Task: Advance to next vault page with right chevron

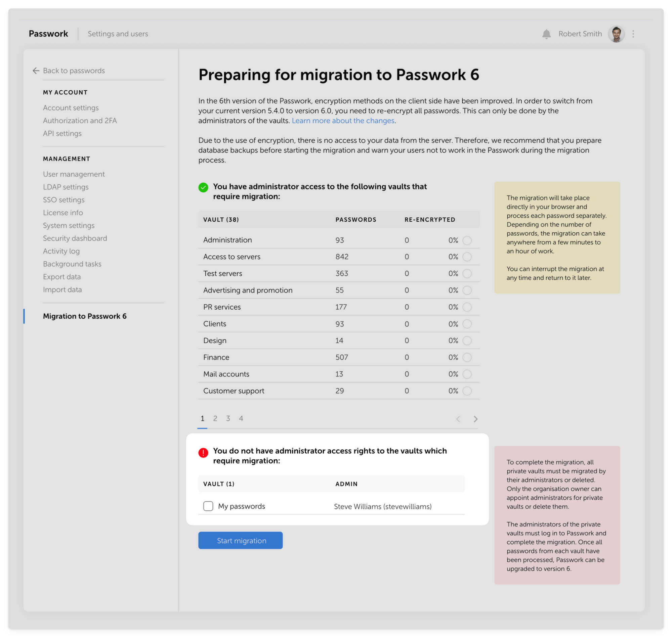Action: coord(475,419)
